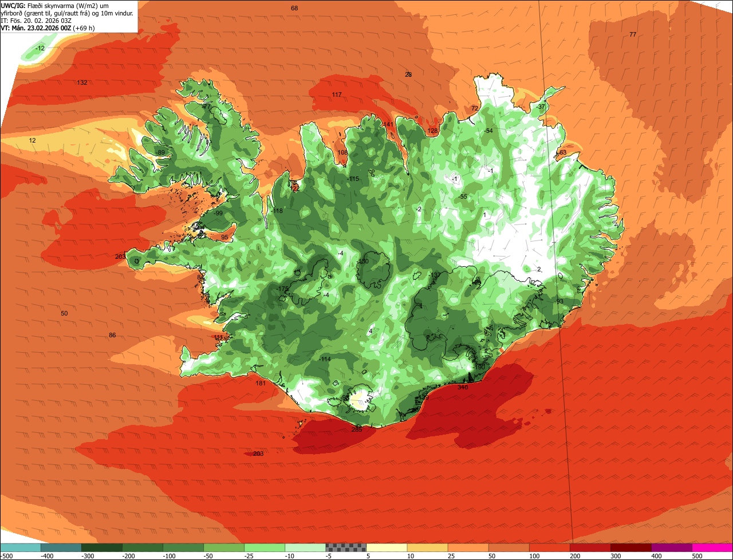The image size is (733, 560).
Task: Click the map value -175 in the western highlands
Action: (282, 289)
